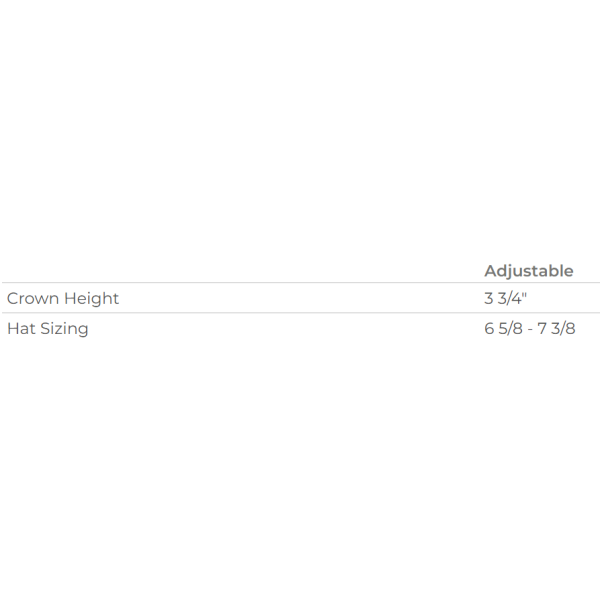Image resolution: width=600 pixels, height=600 pixels.
Task: Click the word Sizing in the table
Action: click(x=64, y=329)
